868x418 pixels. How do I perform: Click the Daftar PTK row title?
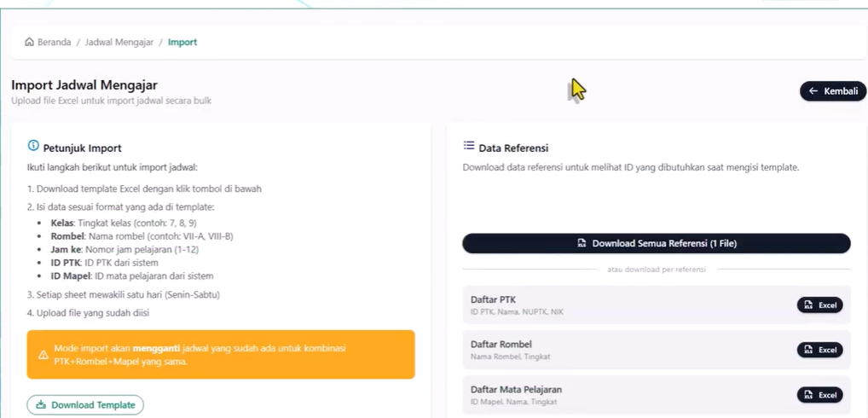pyautogui.click(x=493, y=299)
